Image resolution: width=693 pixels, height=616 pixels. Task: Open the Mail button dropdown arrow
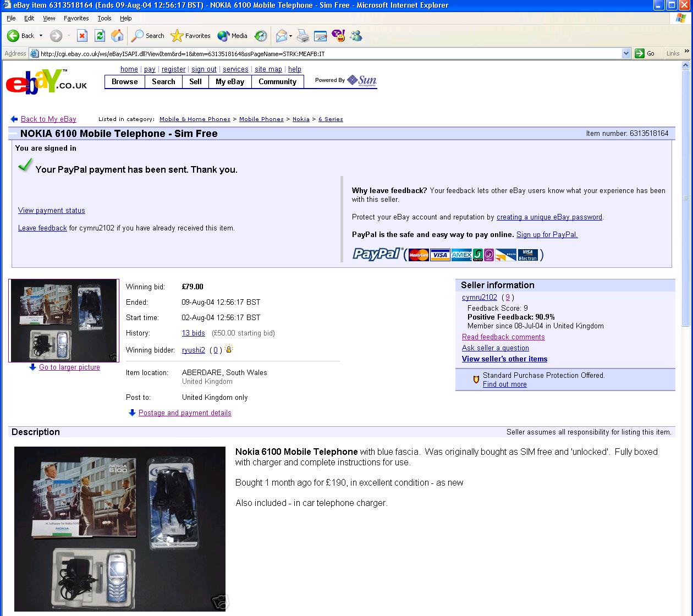(290, 36)
